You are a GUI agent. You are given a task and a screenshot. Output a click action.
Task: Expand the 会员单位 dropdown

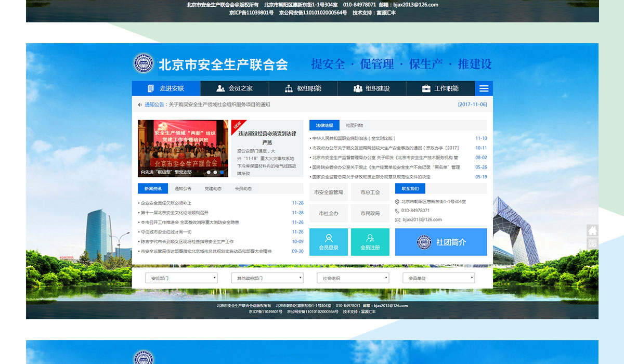438,278
